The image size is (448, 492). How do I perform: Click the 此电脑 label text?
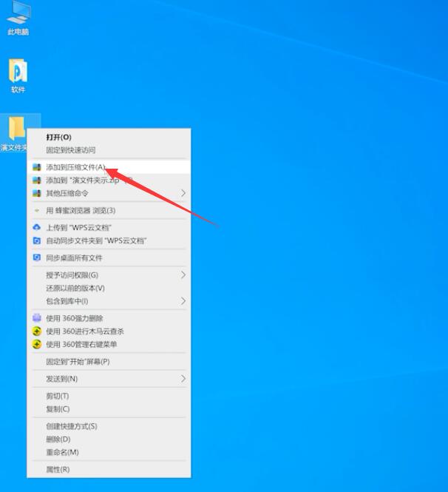18,32
